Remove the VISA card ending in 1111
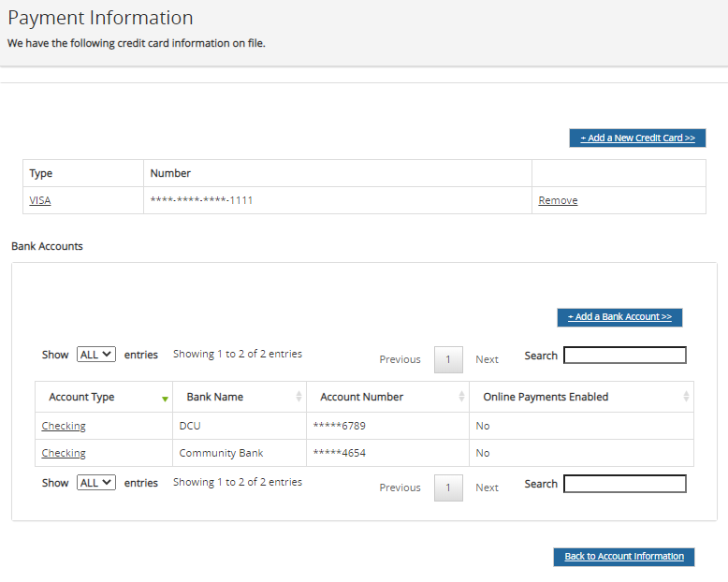728x582 pixels. click(x=558, y=200)
